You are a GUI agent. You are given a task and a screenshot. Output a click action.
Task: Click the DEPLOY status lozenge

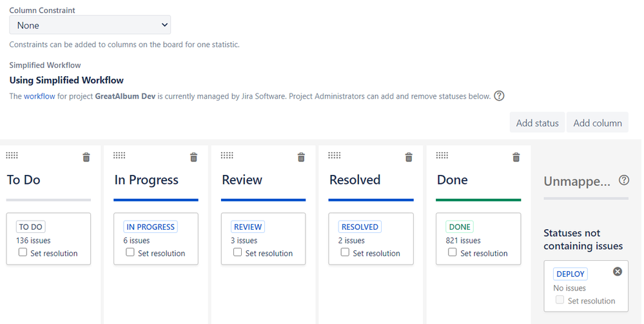[x=571, y=274]
